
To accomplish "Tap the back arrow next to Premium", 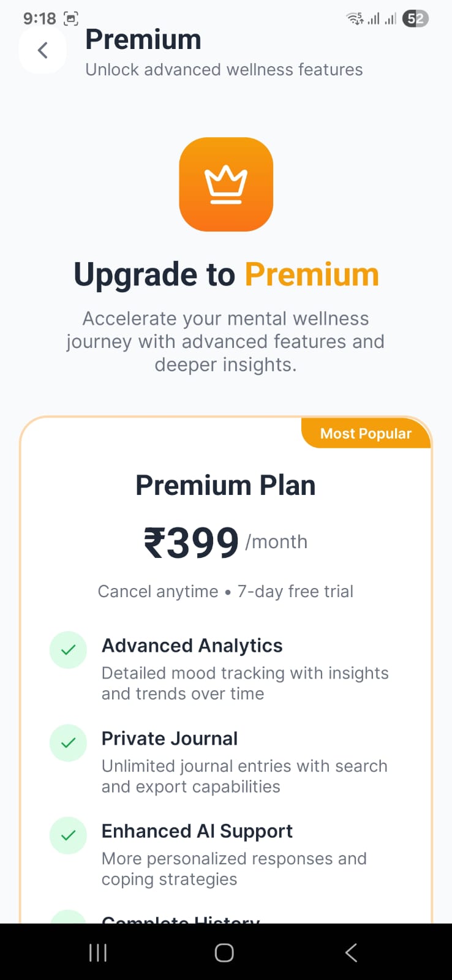I will (x=42, y=50).
